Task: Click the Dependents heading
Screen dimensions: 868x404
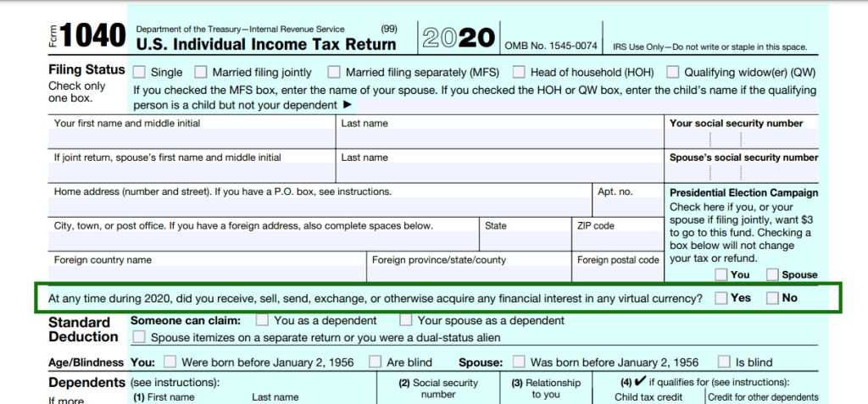Action: pyautogui.click(x=87, y=383)
